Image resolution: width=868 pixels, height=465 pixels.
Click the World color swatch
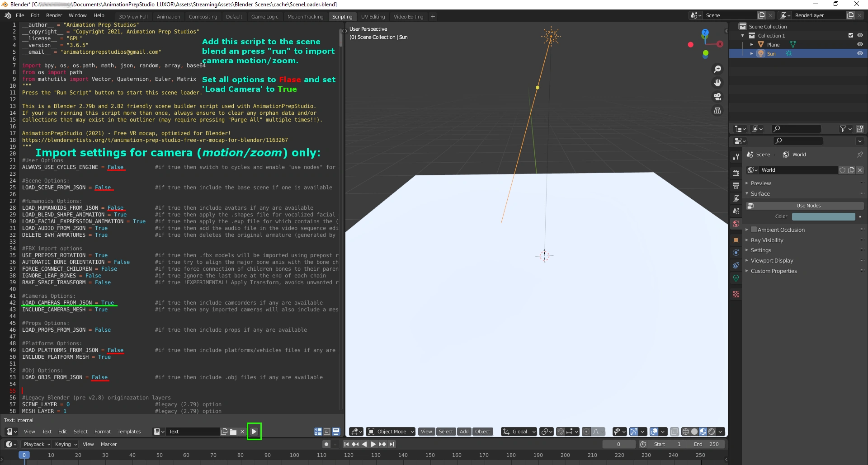(823, 216)
